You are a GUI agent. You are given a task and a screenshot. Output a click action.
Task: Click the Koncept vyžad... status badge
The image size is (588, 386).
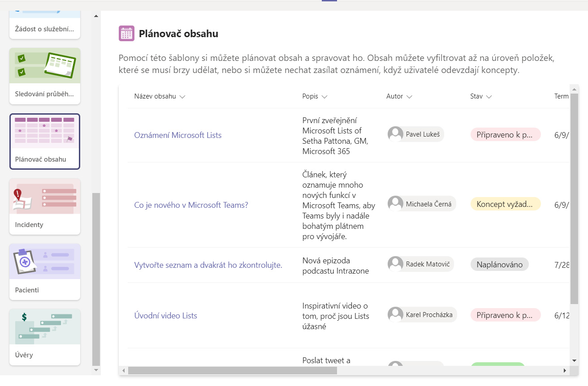(x=506, y=204)
